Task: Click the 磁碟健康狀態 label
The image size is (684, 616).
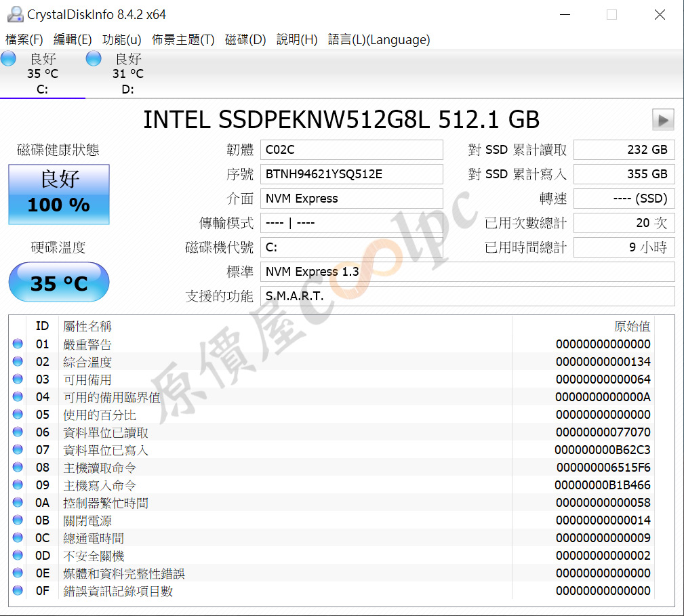Action: click(58, 150)
